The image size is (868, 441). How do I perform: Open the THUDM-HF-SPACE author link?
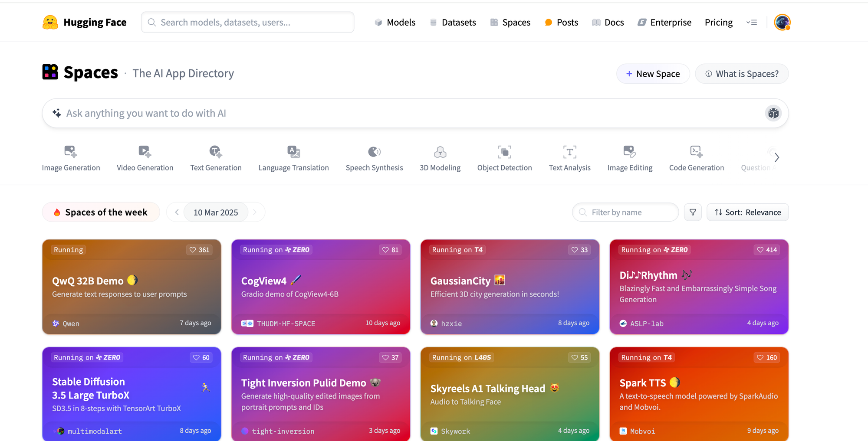point(278,323)
